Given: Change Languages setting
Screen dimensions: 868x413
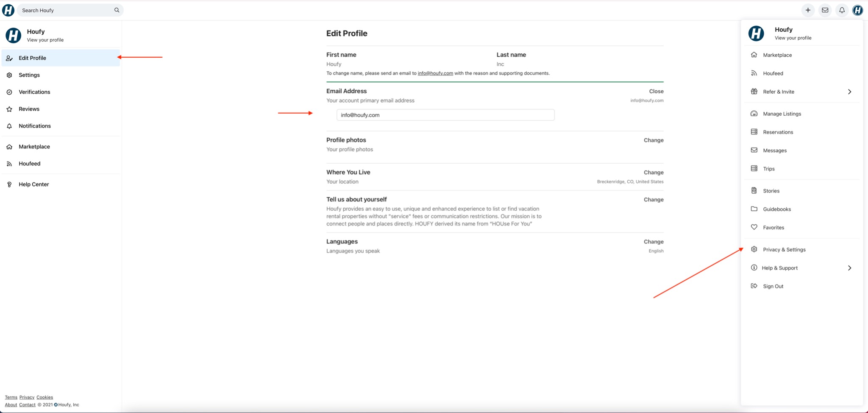Looking at the screenshot, I should (654, 242).
